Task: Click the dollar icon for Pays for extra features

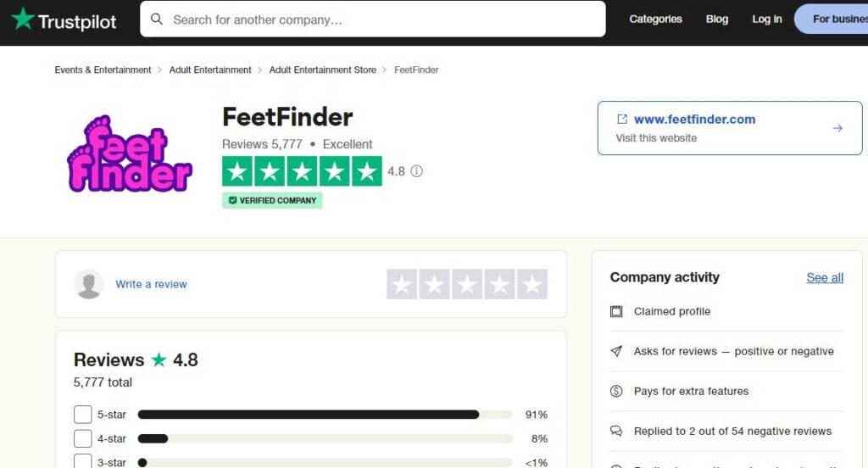Action: [616, 391]
